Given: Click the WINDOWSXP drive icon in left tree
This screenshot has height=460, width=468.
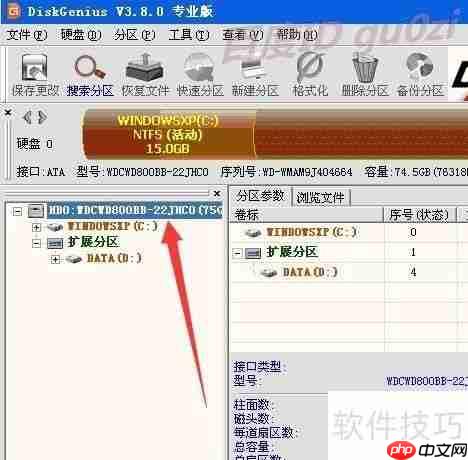Looking at the screenshot, I should [55, 227].
